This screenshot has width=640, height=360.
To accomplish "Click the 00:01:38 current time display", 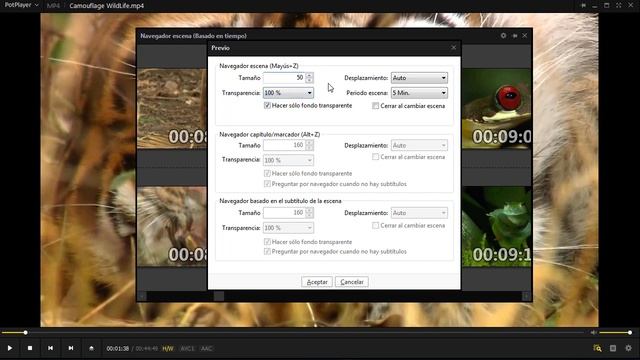I will pos(118,349).
